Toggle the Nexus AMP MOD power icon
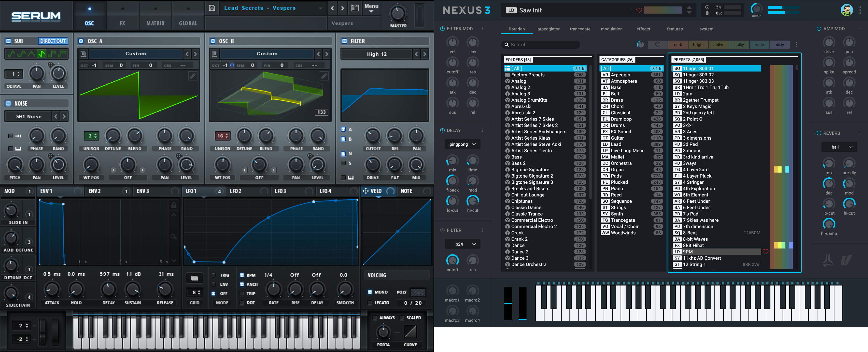Image resolution: width=868 pixels, height=352 pixels. pyautogui.click(x=819, y=29)
